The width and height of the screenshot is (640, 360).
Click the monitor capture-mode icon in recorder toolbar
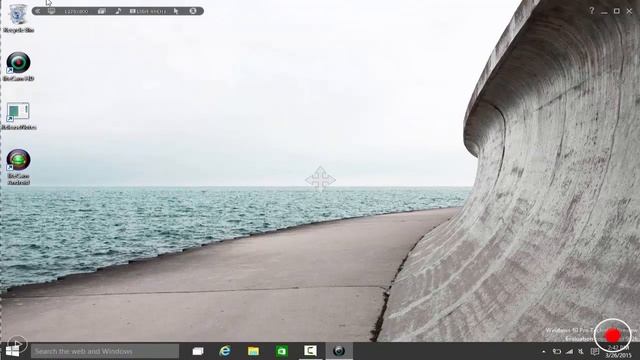coord(51,11)
